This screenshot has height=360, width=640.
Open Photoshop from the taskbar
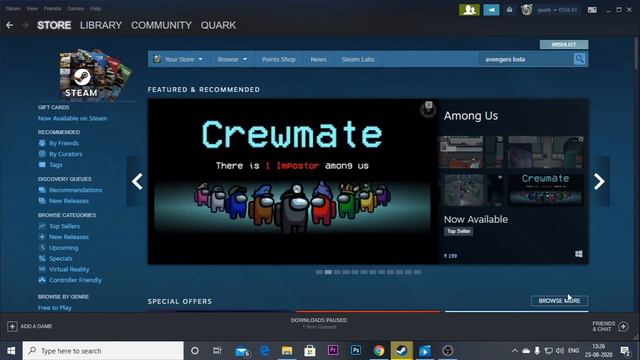(356, 350)
